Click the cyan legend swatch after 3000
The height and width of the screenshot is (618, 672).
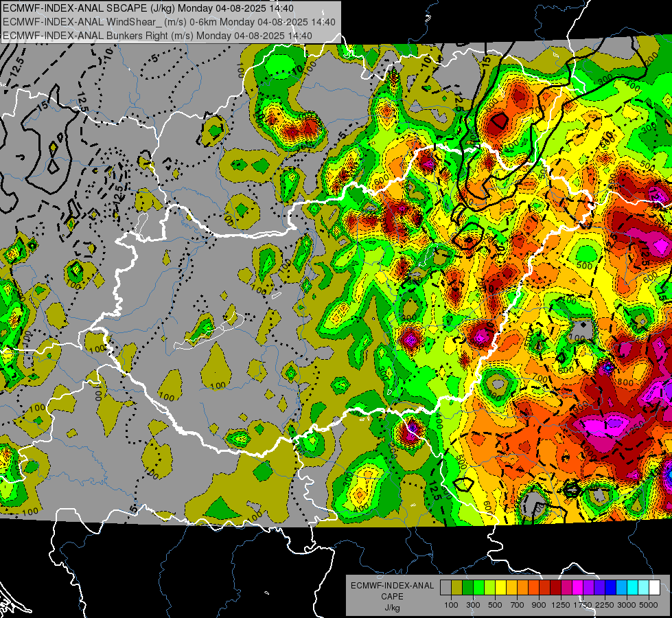633,588
